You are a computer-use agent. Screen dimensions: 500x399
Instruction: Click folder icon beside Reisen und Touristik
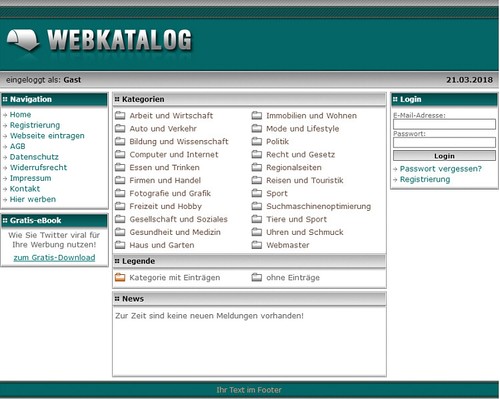pyautogui.click(x=257, y=180)
